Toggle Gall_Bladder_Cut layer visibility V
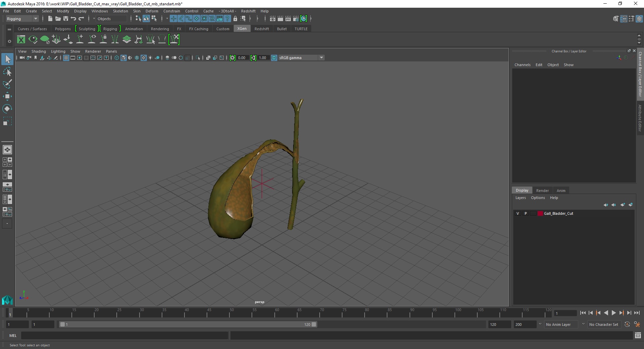 pos(518,213)
